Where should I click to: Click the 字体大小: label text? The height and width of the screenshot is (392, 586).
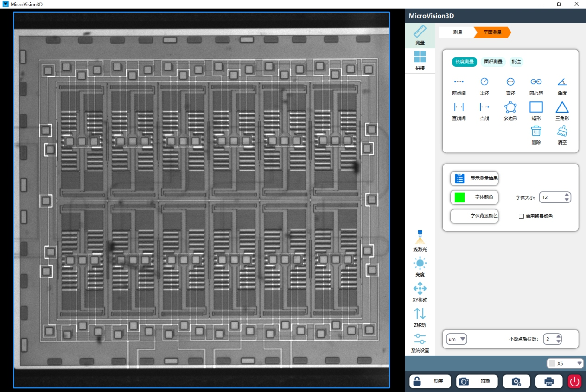tap(525, 198)
